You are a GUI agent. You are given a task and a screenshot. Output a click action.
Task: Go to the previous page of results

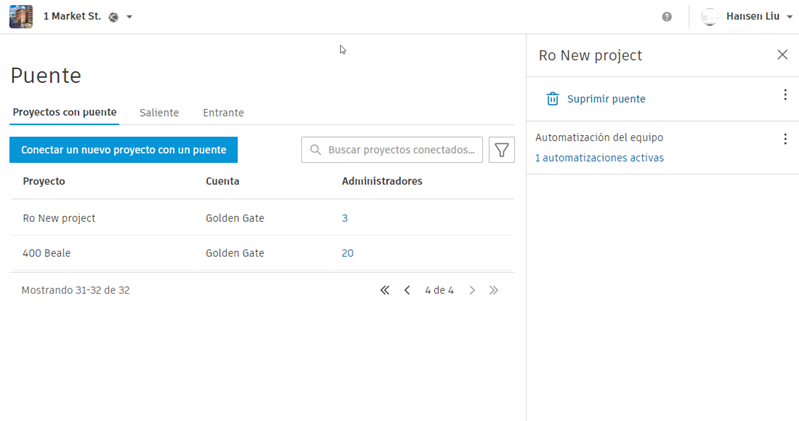(407, 290)
